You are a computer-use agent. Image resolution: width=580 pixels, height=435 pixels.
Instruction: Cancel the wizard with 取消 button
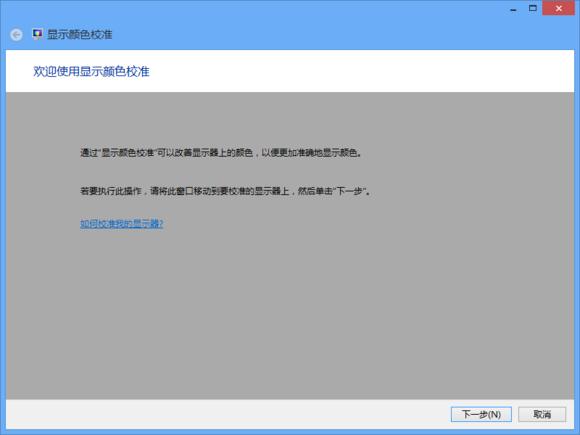click(x=542, y=414)
